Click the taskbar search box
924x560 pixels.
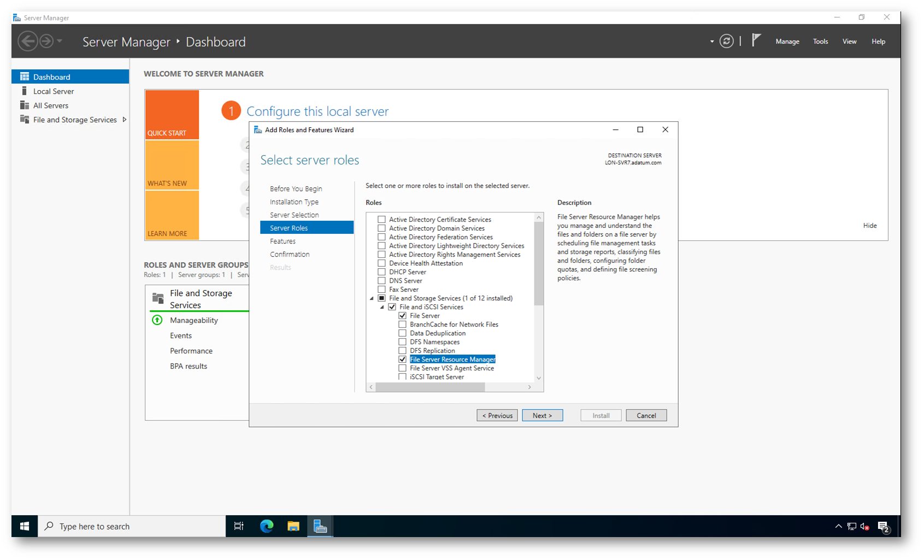[x=131, y=527]
